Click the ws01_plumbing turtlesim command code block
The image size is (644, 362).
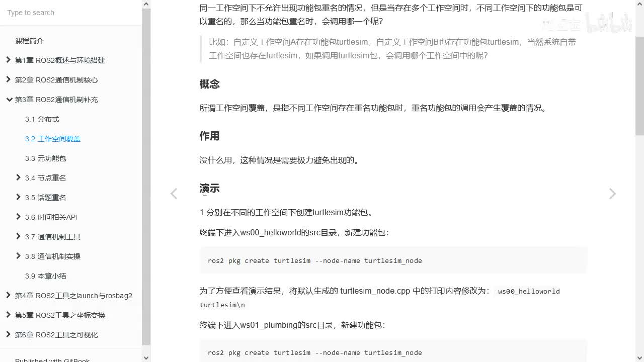pyautogui.click(x=393, y=351)
